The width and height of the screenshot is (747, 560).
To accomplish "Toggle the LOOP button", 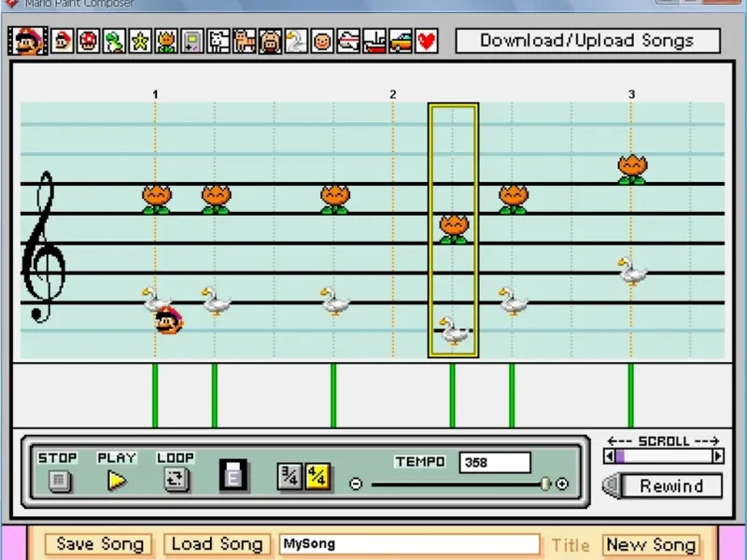I will (176, 479).
